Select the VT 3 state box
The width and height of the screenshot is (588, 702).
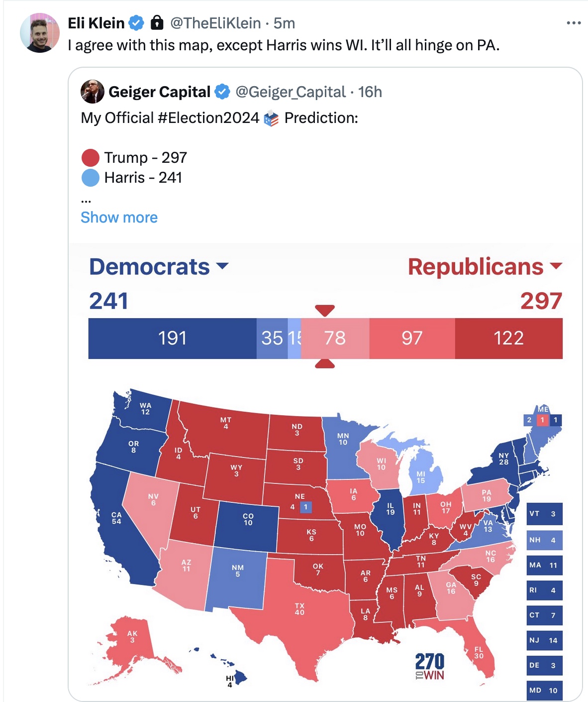544,514
